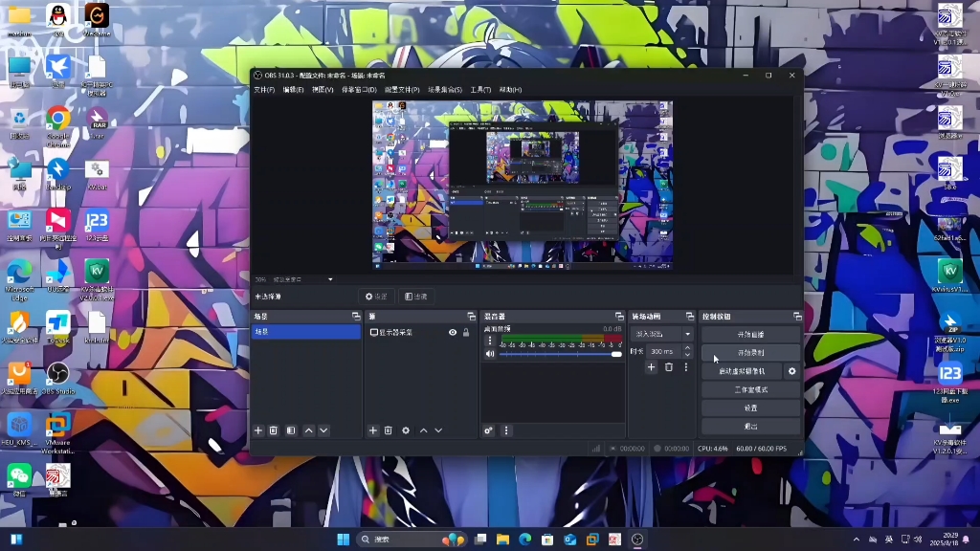The image size is (980, 551).
Task: Float the 混音器 dock panel
Action: (619, 317)
